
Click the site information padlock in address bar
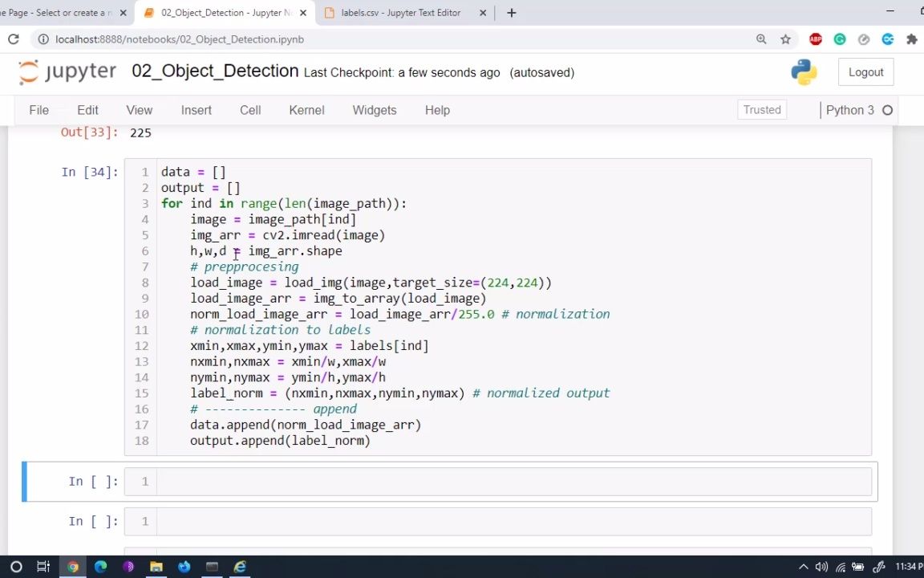pos(43,39)
